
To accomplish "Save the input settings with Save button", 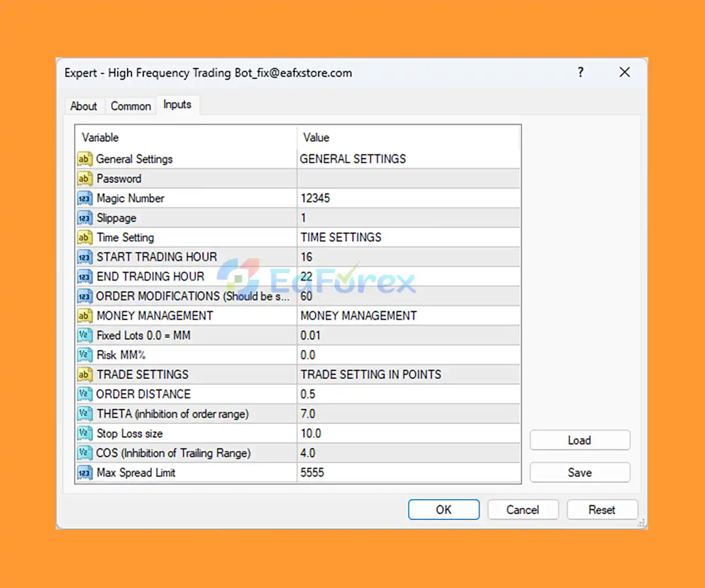I will click(579, 472).
